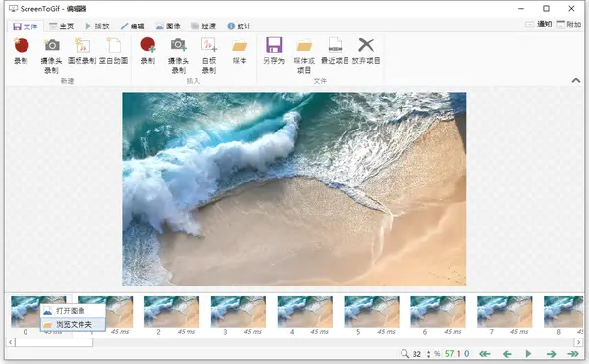This screenshot has height=364, width=589.
Task: Click 45 ms delay under frame 5
Action: point(386,332)
